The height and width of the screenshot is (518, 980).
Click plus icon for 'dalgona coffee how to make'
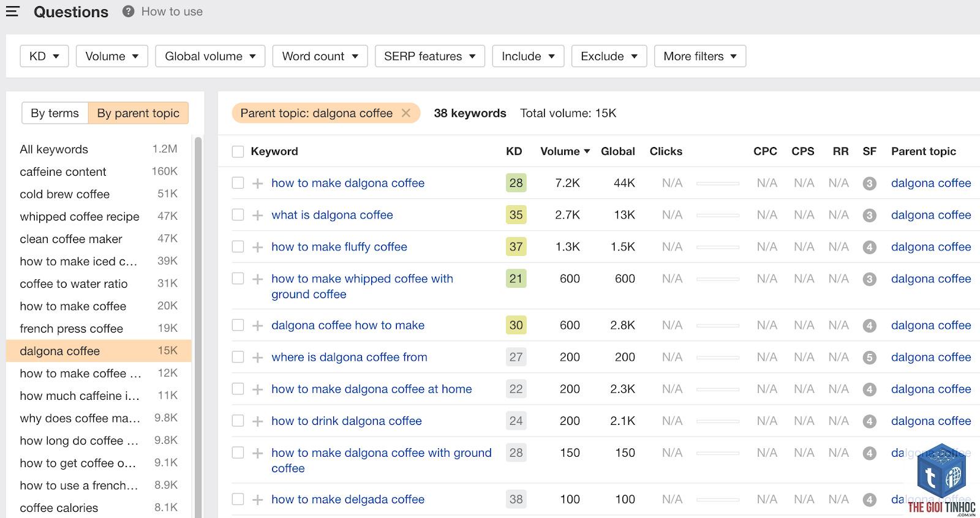click(258, 325)
